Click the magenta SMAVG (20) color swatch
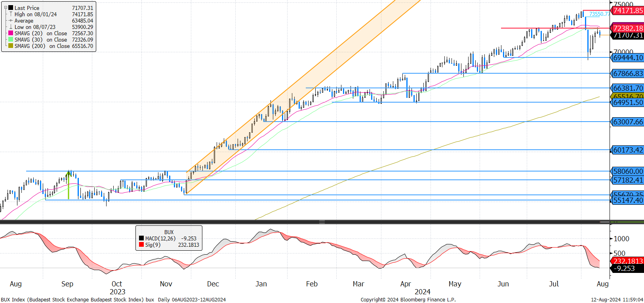644x303 pixels. 11,33
